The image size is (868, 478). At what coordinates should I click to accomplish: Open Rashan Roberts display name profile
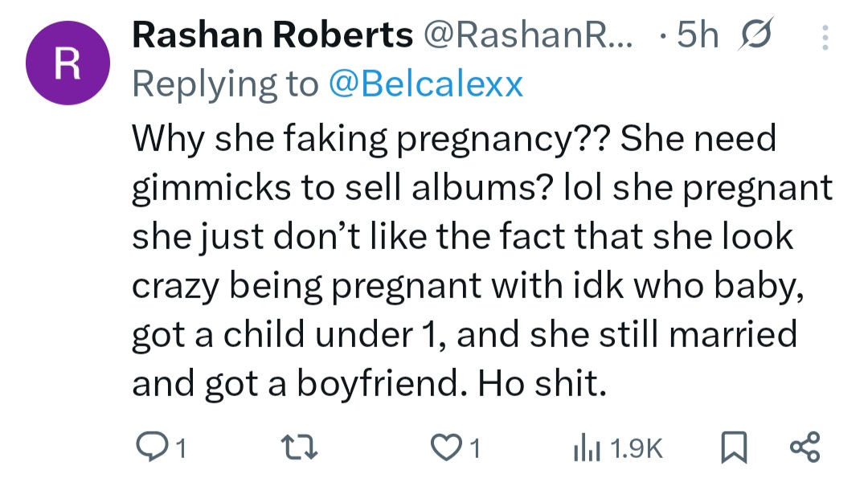click(x=272, y=36)
